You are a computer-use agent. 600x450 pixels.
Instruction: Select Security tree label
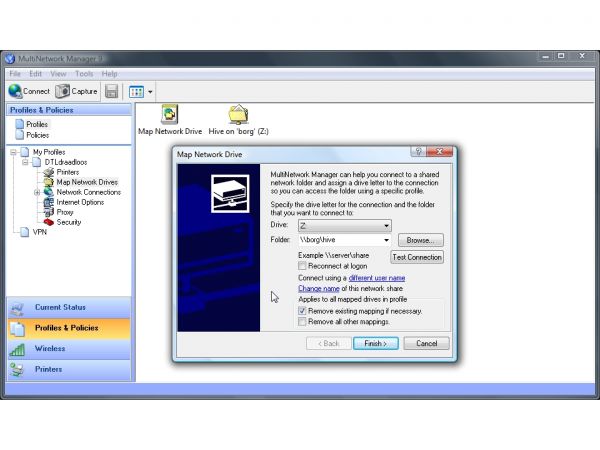click(x=69, y=222)
